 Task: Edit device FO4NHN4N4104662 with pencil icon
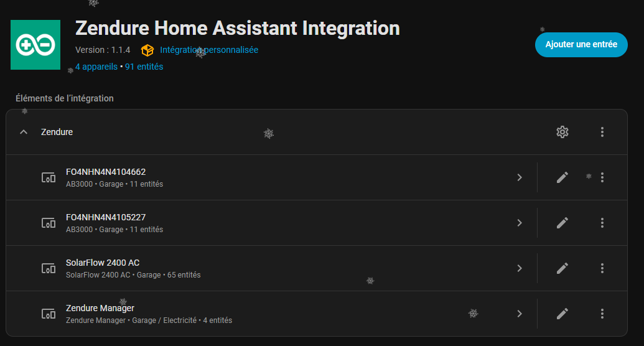562,177
